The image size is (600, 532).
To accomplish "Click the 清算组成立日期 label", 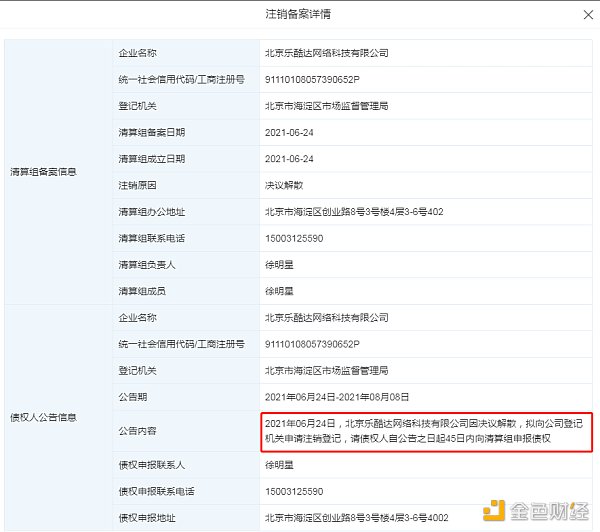I will coord(152,159).
